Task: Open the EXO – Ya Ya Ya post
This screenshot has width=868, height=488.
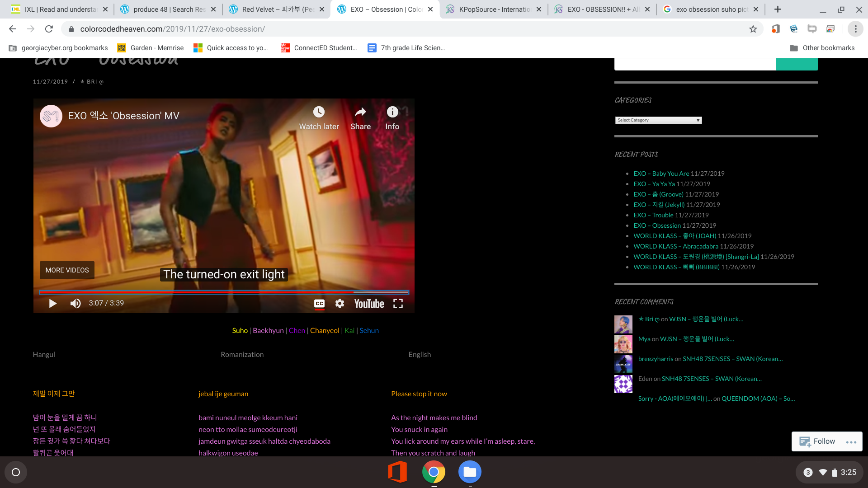Action: pos(654,184)
